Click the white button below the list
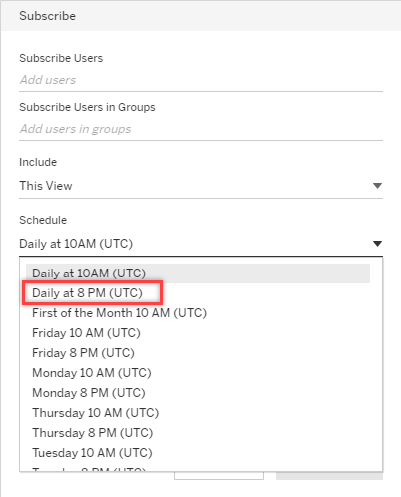Screen dimensions: 401x497 click(x=219, y=476)
